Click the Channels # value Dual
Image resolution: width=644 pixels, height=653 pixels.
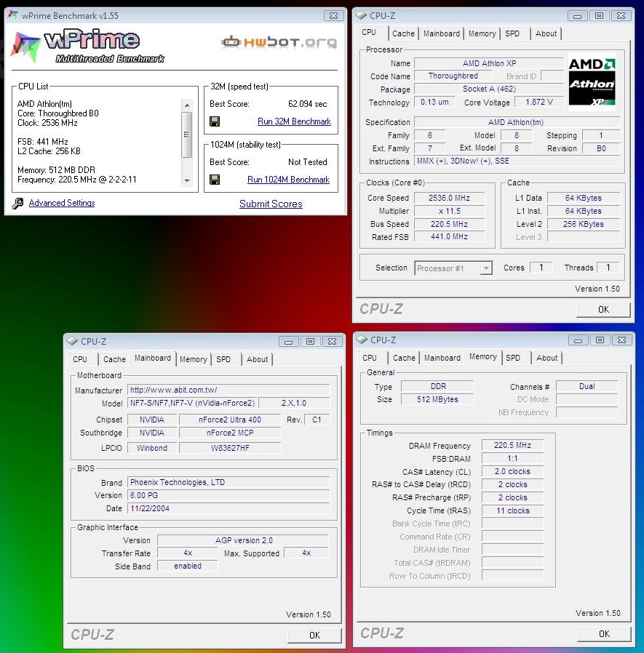click(x=587, y=386)
